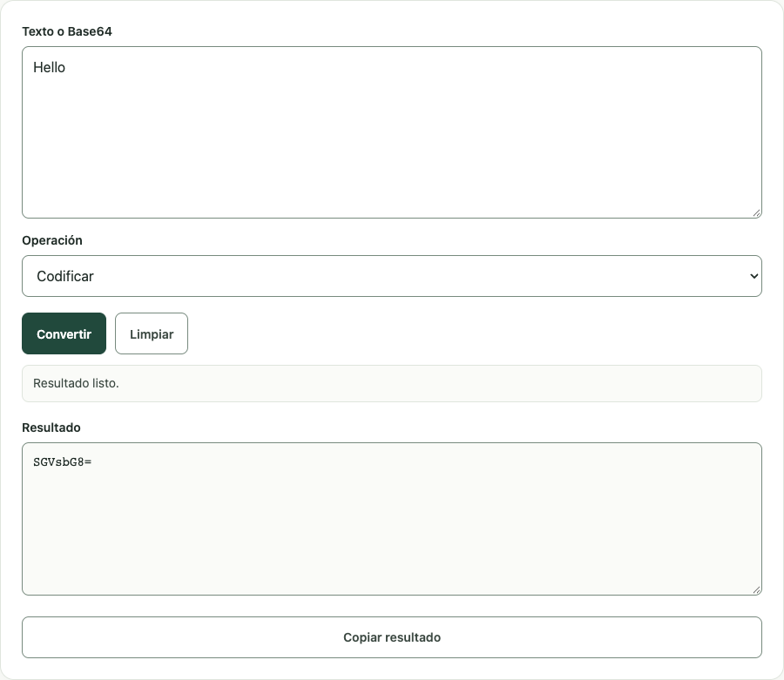The height and width of the screenshot is (680, 784).
Task: Click the word Hello in the input
Action: click(49, 67)
